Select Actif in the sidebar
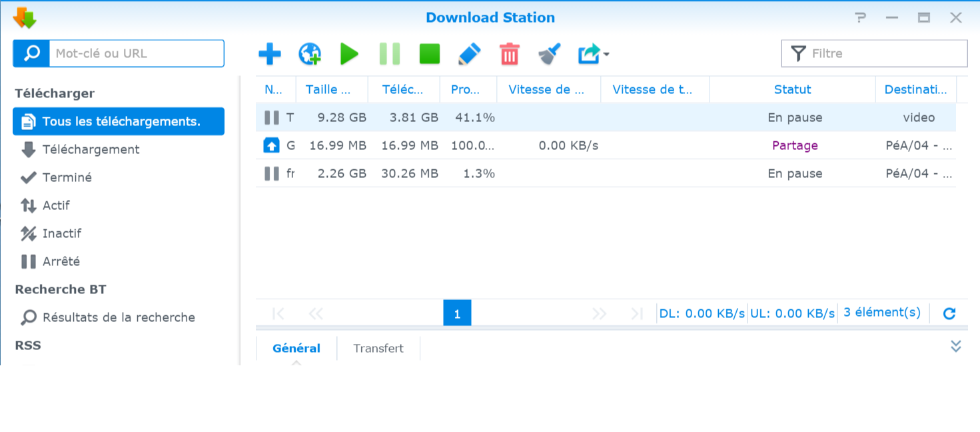Viewport: 980px width, 432px height. (x=119, y=205)
